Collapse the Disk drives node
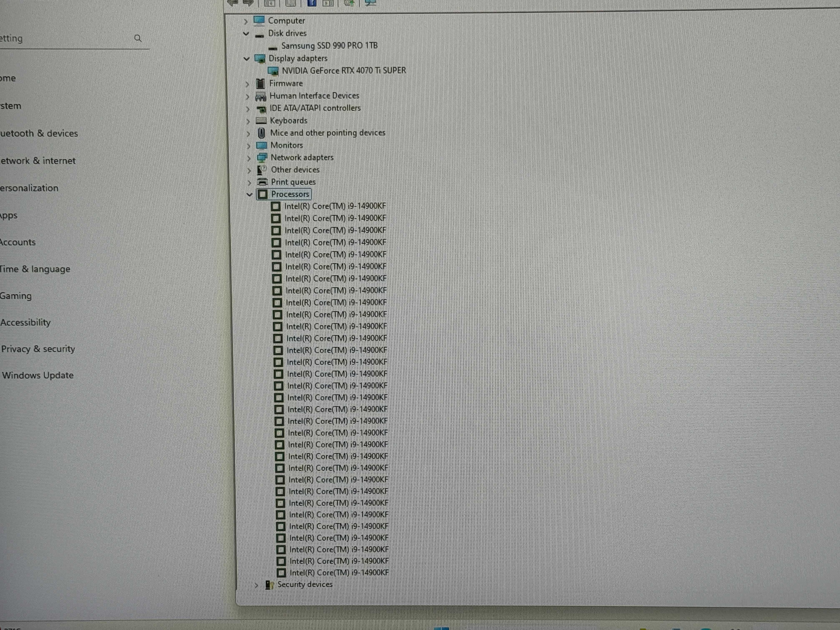Screen dimensions: 840x630 (246, 33)
